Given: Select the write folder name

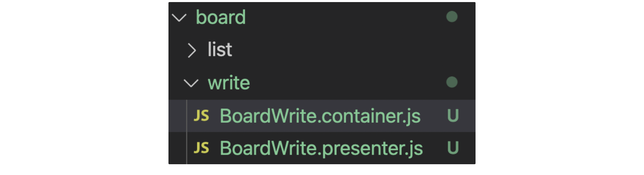Looking at the screenshot, I should point(229,83).
